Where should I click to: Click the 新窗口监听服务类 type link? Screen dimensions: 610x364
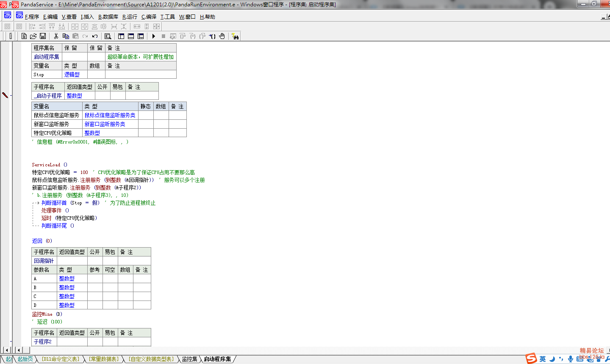105,124
